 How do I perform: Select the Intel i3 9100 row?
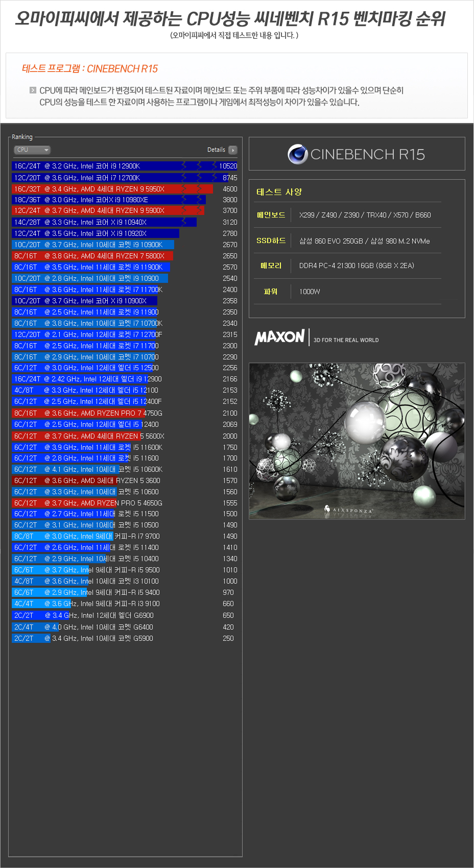(125, 604)
